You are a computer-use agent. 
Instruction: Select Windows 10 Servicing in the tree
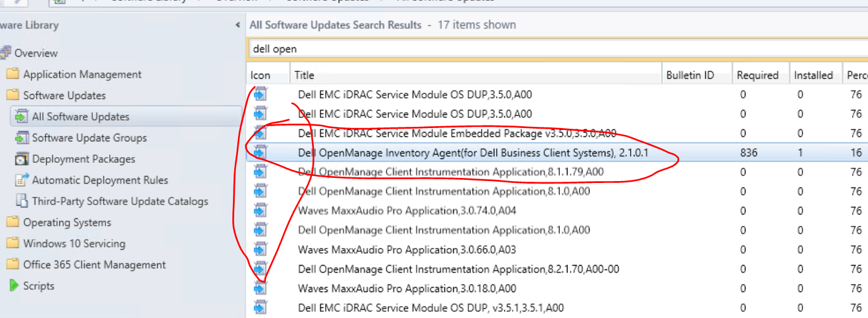tap(74, 243)
